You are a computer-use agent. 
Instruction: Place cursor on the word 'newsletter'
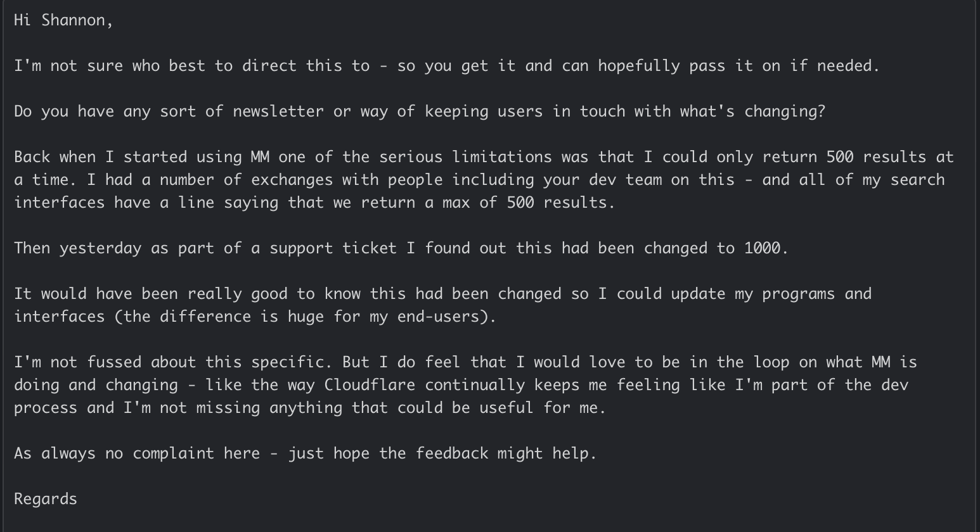tap(278, 111)
